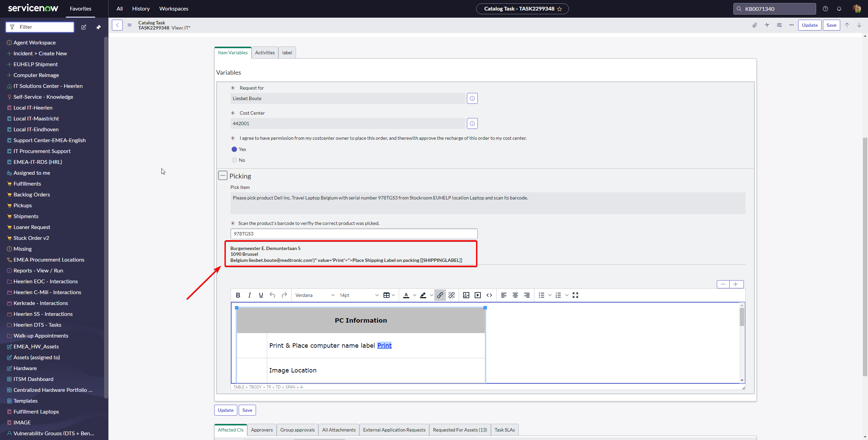Open the notifications bell
Screen dimensions: 868x440
click(839, 9)
